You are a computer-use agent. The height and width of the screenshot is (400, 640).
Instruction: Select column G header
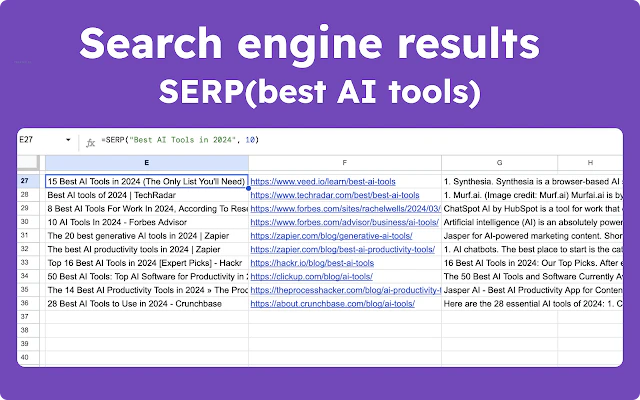499,162
